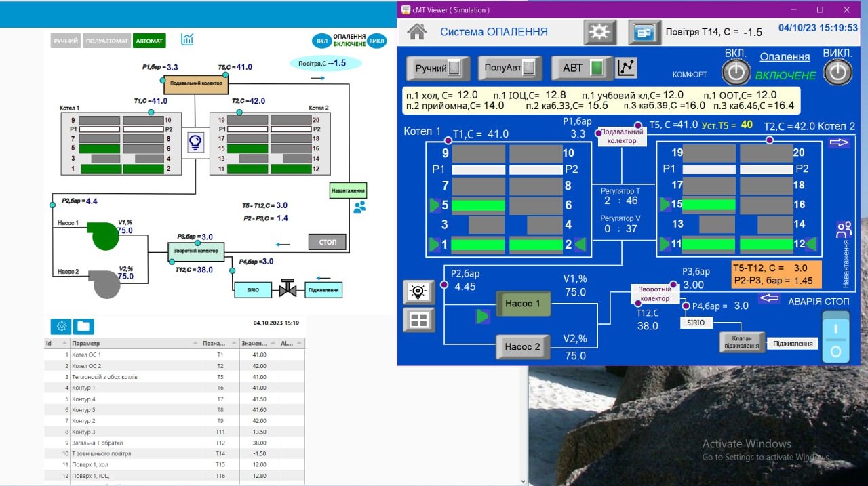This screenshot has height=486, width=868.
Task: Open the window-layout icon next to the gear
Action: coord(644,32)
